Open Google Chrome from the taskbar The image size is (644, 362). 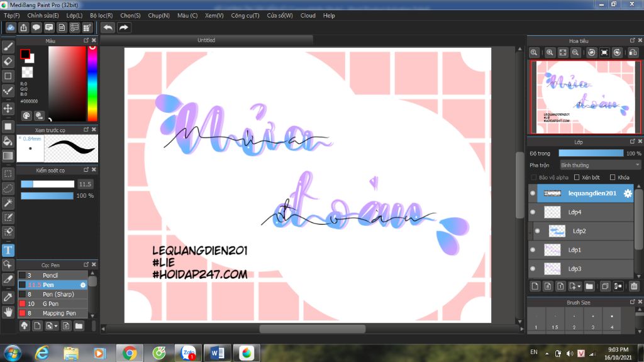(130, 353)
